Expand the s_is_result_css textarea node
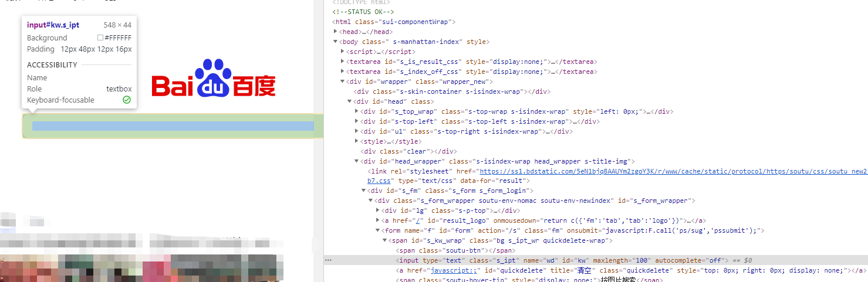868x282 pixels. pos(343,62)
